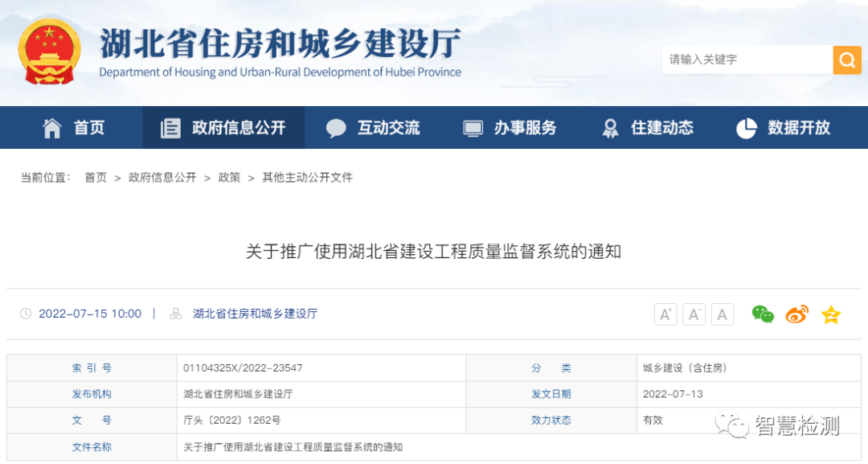
Task: Open the 政府信息公开 navigation tab
Action: click(223, 128)
